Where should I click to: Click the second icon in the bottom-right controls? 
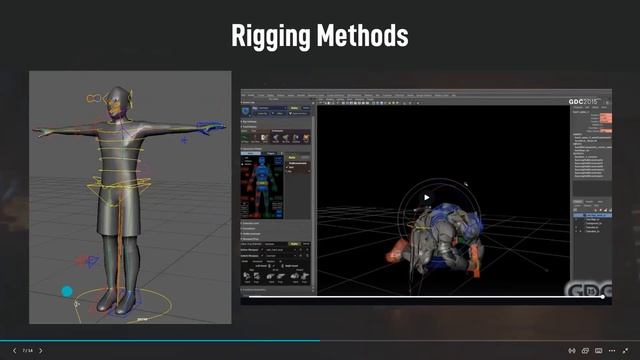point(585,351)
